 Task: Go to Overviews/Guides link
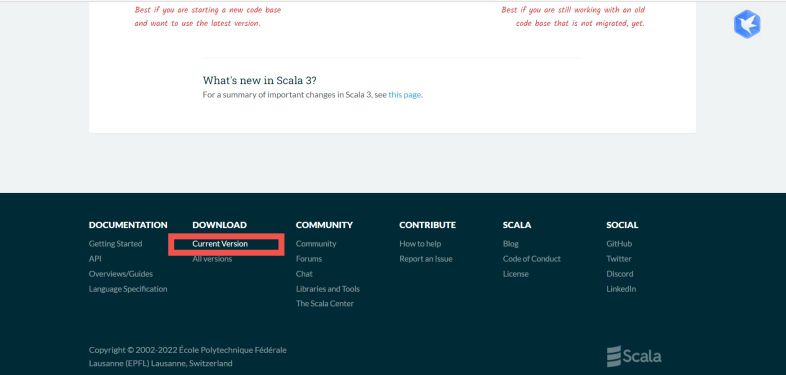(121, 274)
